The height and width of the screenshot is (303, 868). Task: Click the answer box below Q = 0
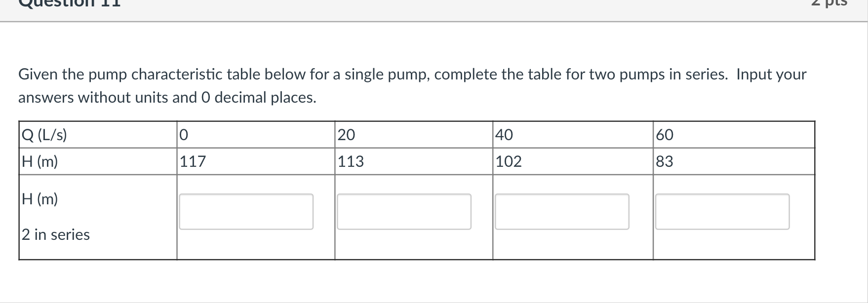246,211
